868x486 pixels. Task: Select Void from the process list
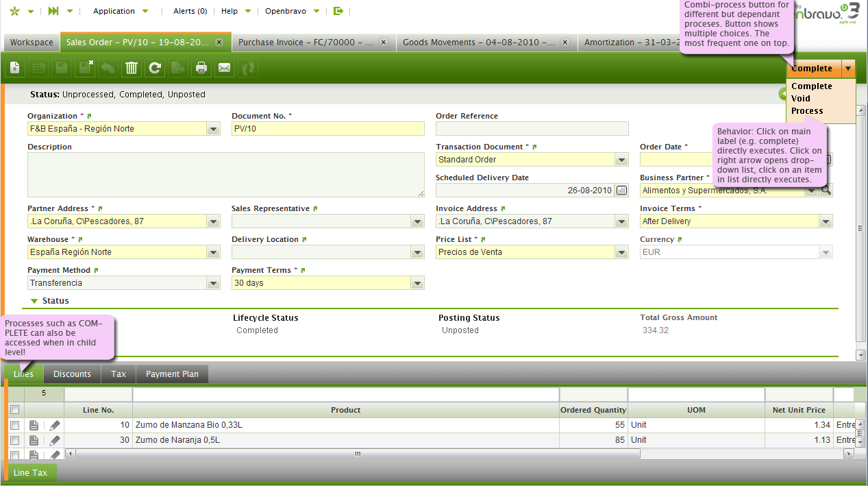(801, 99)
